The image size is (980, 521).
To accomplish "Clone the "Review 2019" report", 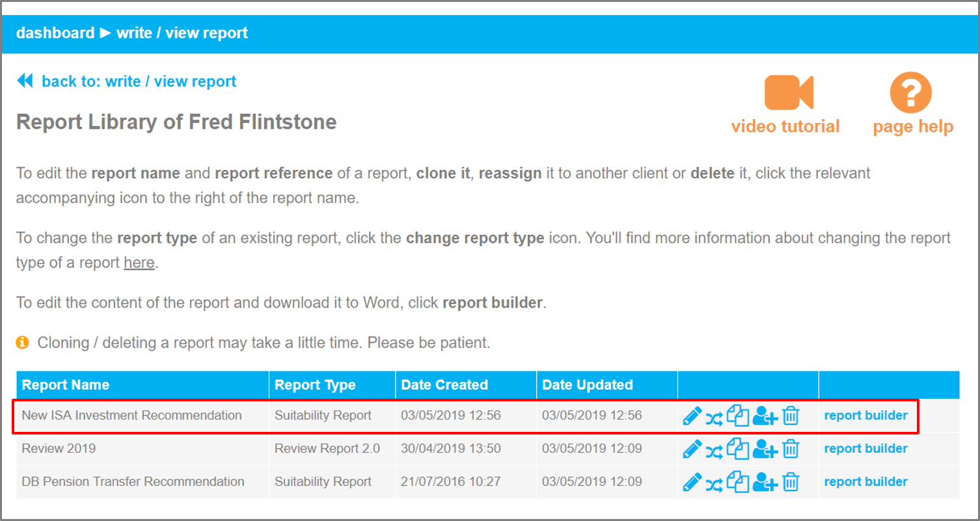I will pos(739,449).
